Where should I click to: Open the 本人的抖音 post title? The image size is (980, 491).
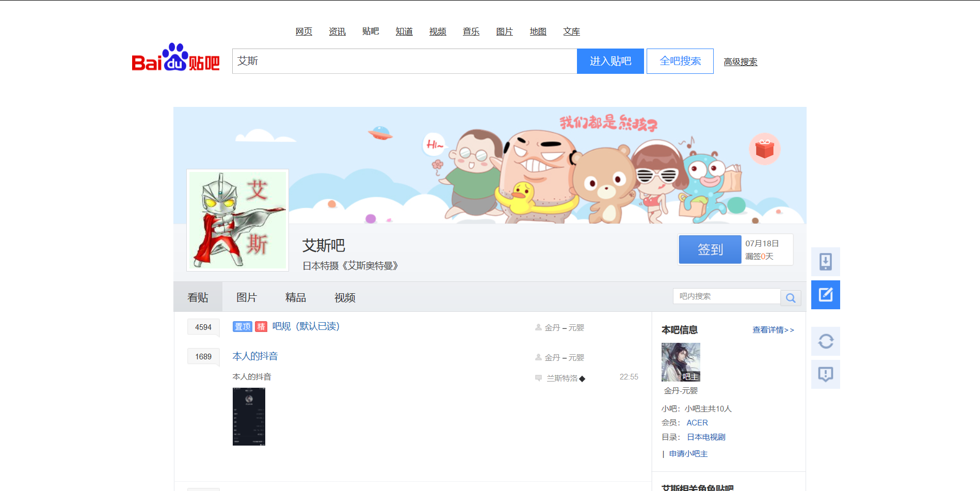pos(255,356)
